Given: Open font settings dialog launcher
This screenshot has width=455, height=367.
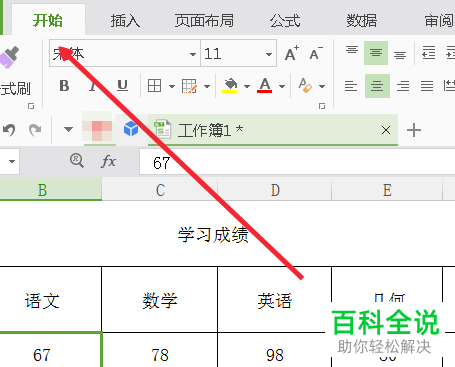Looking at the screenshot, I should (x=322, y=106).
